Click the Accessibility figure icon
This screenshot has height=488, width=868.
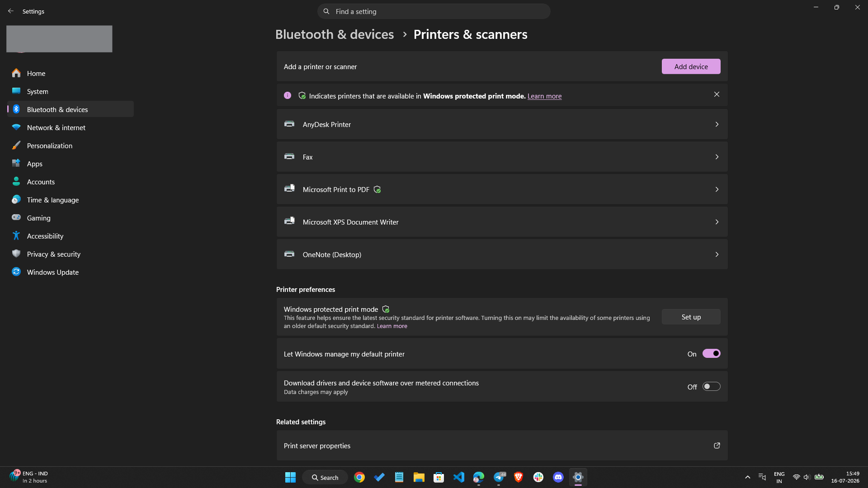[x=16, y=236]
